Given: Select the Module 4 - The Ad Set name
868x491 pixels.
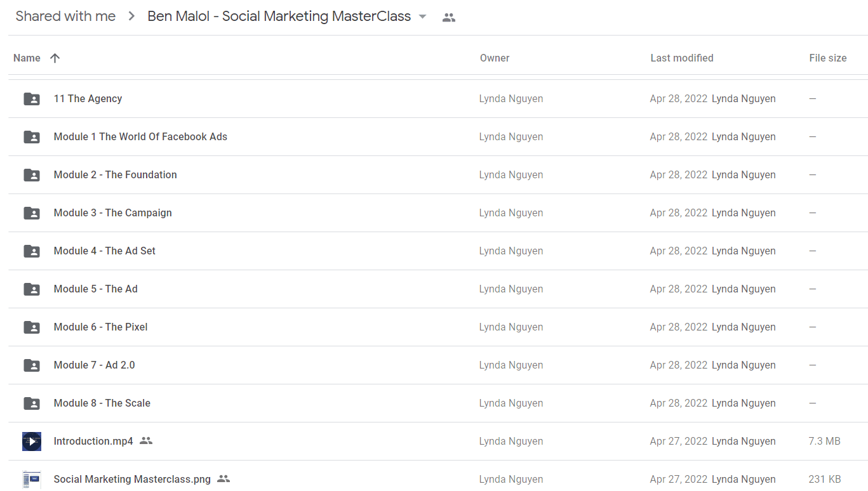Looking at the screenshot, I should pos(105,251).
